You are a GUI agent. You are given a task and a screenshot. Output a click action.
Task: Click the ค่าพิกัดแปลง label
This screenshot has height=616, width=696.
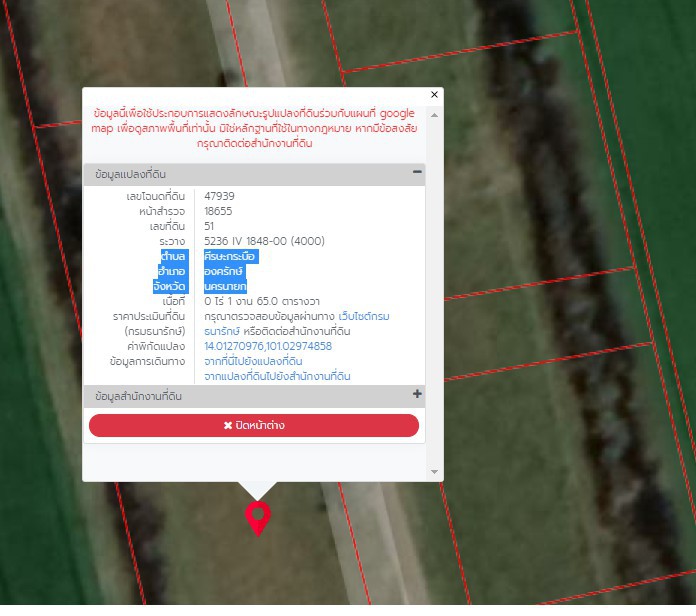156,346
